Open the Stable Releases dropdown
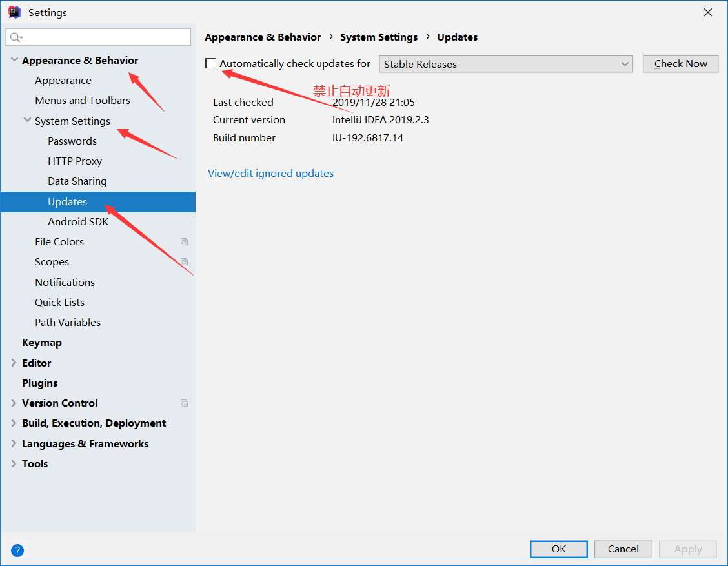This screenshot has height=566, width=728. click(x=505, y=64)
